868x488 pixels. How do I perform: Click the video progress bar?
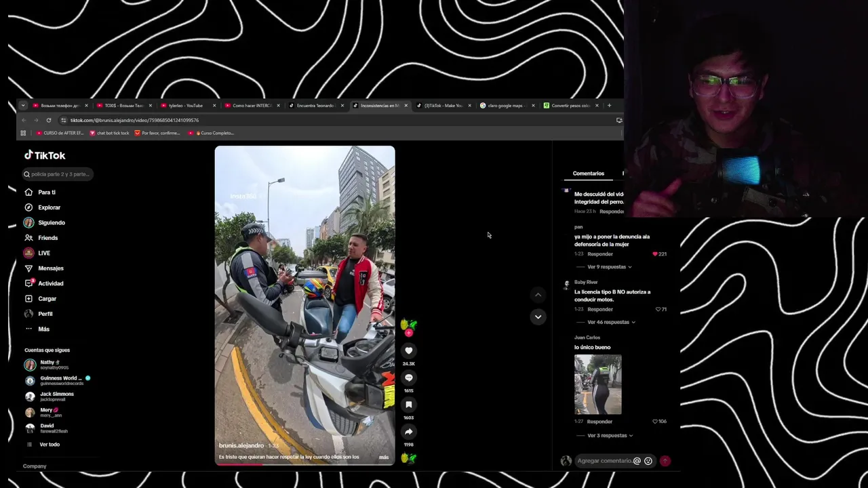coord(304,464)
